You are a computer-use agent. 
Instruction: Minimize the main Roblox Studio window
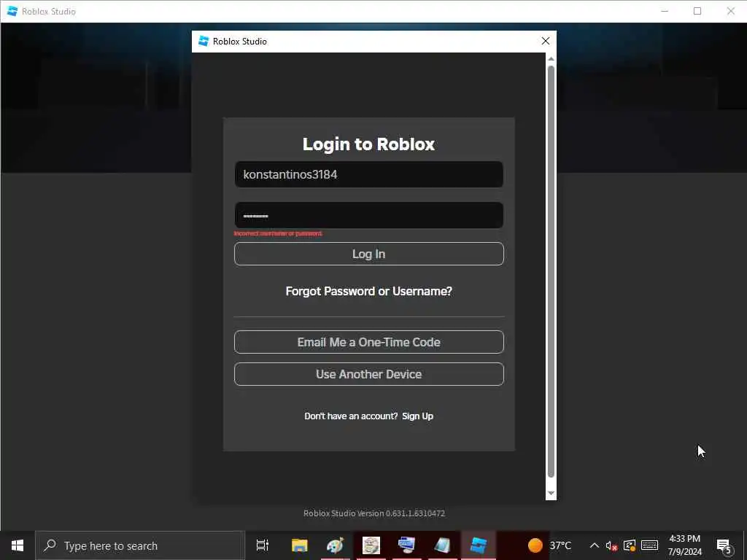click(x=665, y=11)
